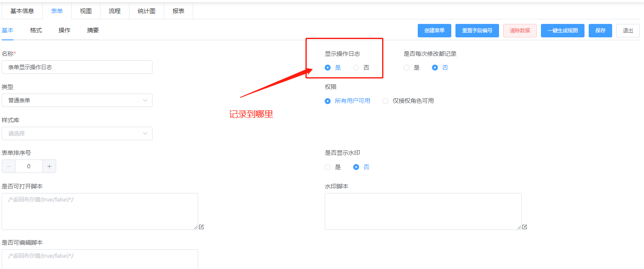This screenshot has width=644, height=269.
Task: Increase 表单排序号 with plus button
Action: (x=49, y=166)
